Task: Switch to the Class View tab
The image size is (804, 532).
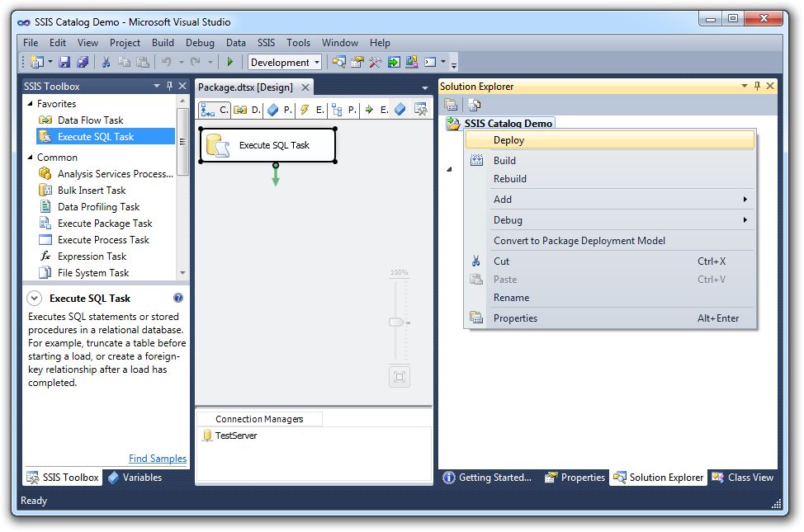Action: tap(742, 478)
